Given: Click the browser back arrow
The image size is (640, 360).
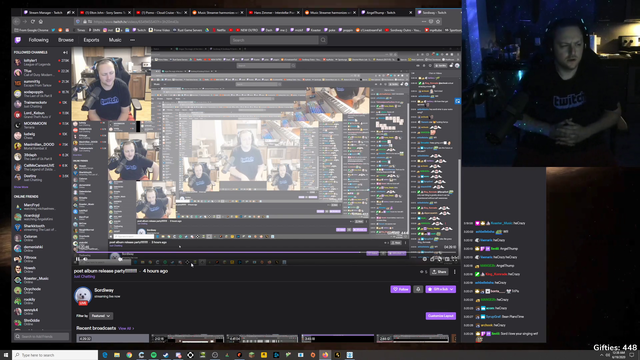Looking at the screenshot, I should [x=17, y=22].
